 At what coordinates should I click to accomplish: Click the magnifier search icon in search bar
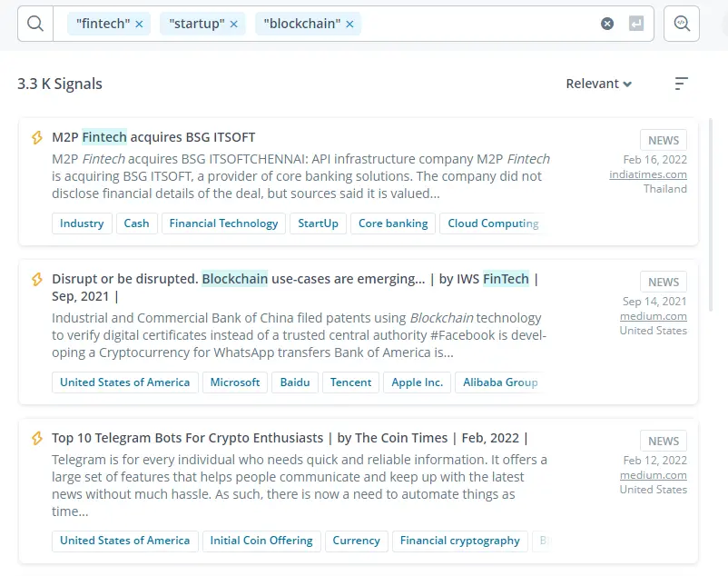(x=35, y=24)
